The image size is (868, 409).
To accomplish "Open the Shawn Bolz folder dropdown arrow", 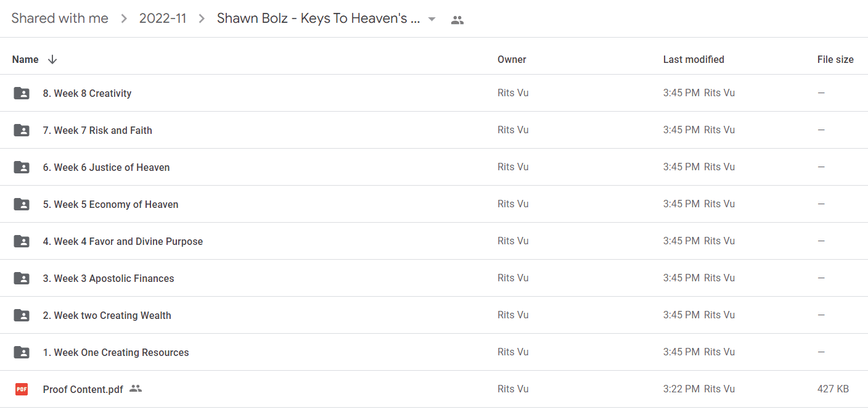I will pos(432,19).
